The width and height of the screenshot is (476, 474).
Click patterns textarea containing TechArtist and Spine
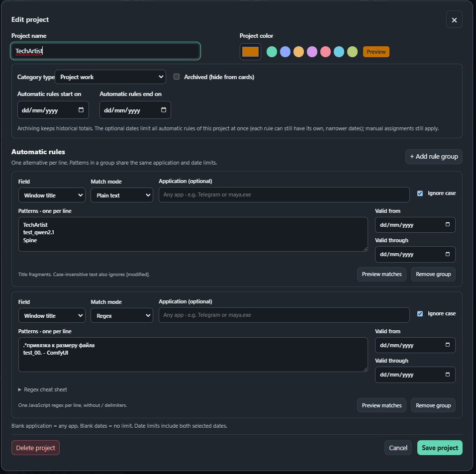coord(193,234)
